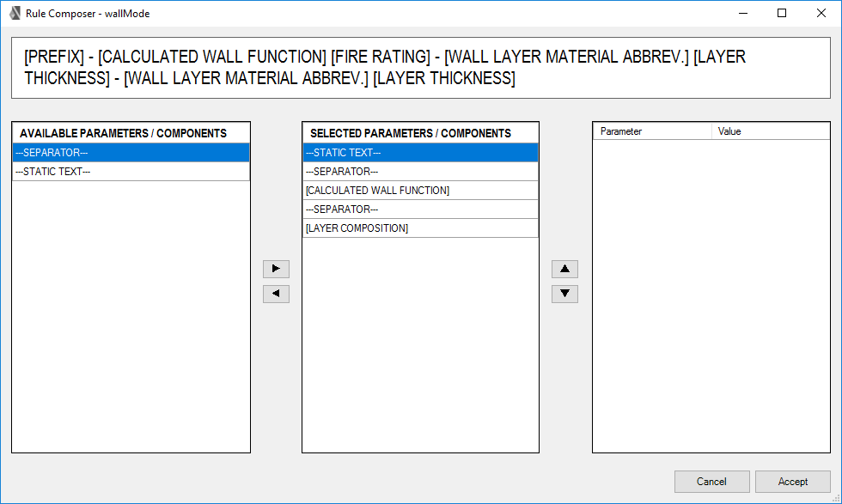Click the Accept button
The width and height of the screenshot is (842, 504).
(x=792, y=482)
